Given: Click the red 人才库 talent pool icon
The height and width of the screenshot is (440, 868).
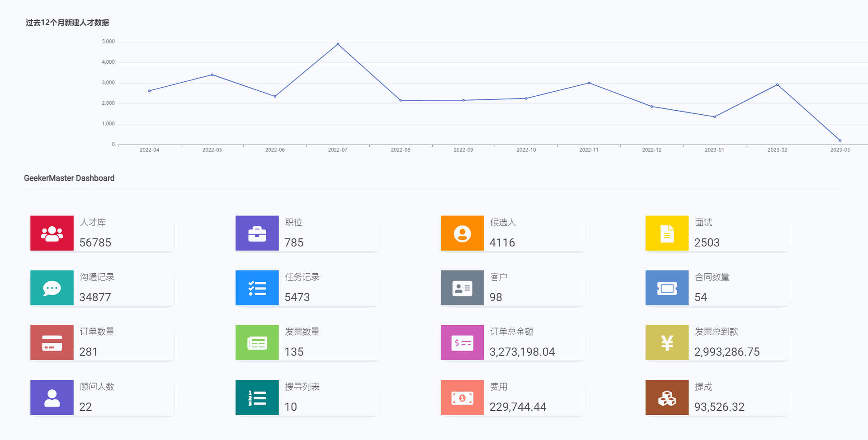Looking at the screenshot, I should [52, 234].
